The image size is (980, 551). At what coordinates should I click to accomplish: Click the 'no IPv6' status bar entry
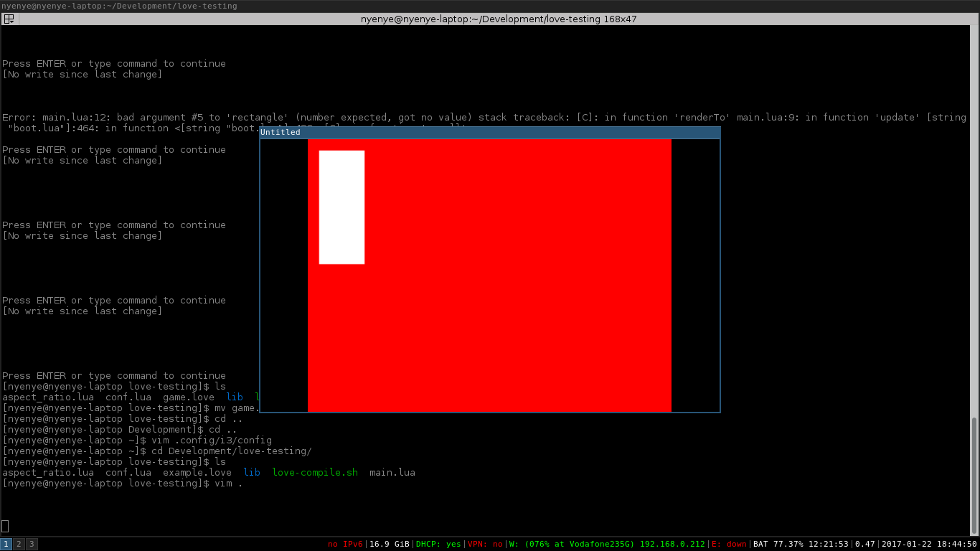point(345,544)
